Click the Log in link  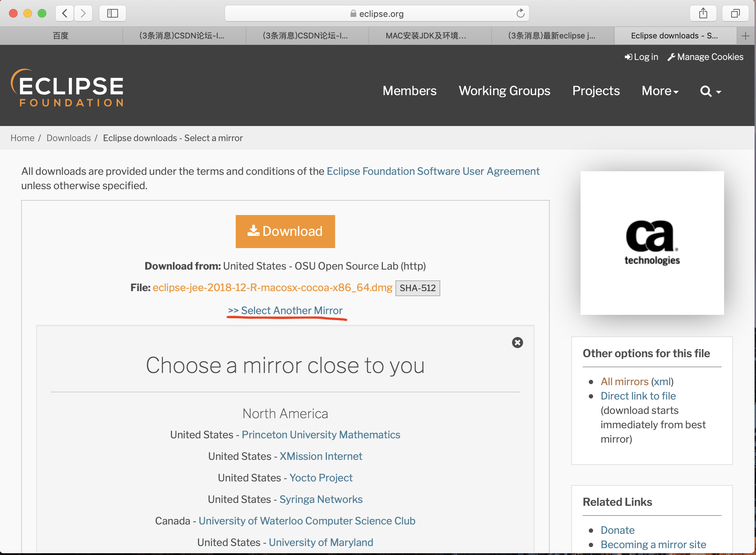tap(642, 57)
